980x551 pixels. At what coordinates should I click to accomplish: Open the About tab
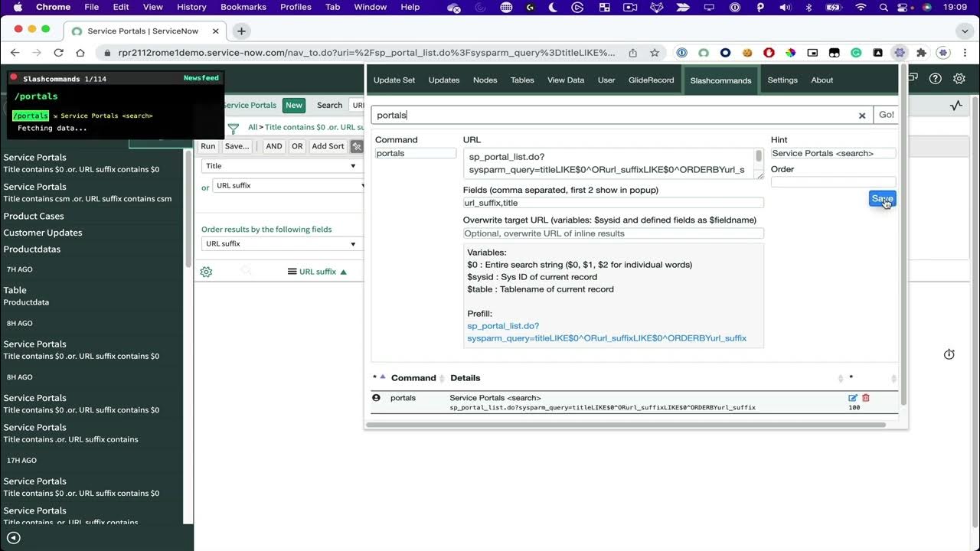tap(822, 80)
